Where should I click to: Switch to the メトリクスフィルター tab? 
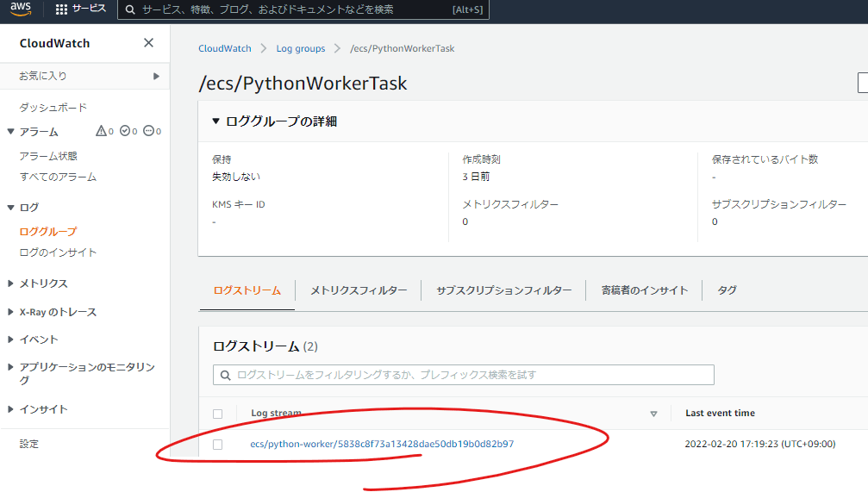point(359,290)
